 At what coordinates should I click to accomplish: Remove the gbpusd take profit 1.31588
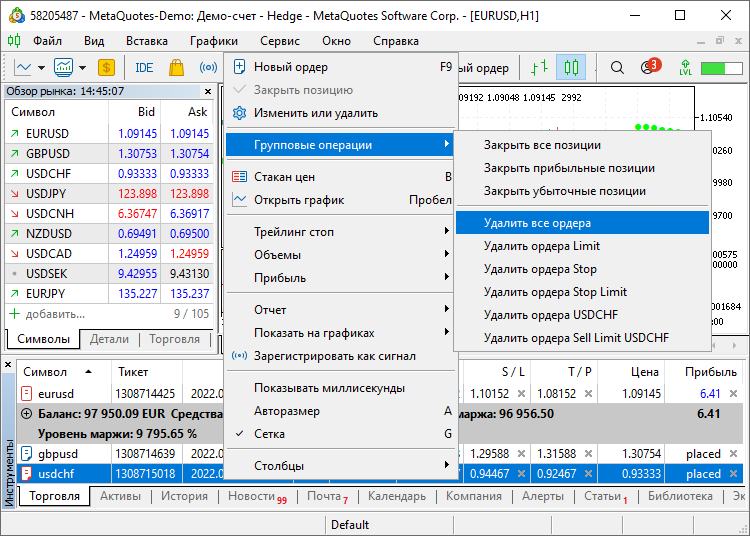point(588,453)
